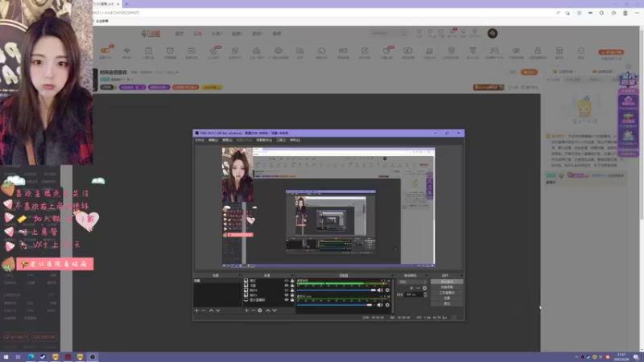Open the 编辑(E) menu in OBS
The height and width of the screenshot is (362, 644).
click(x=213, y=140)
